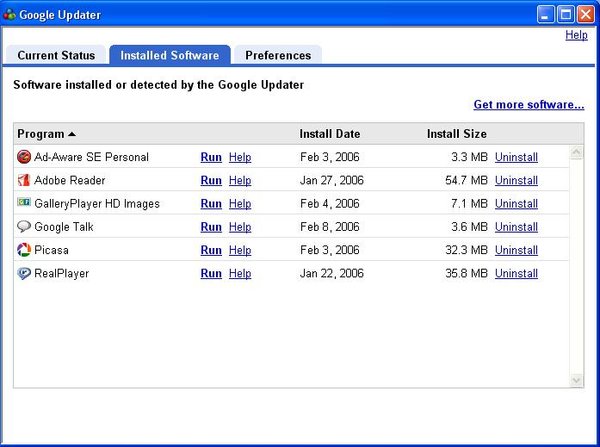This screenshot has width=600, height=447.
Task: Click the GalleryPlayer HD Images icon
Action: click(24, 203)
